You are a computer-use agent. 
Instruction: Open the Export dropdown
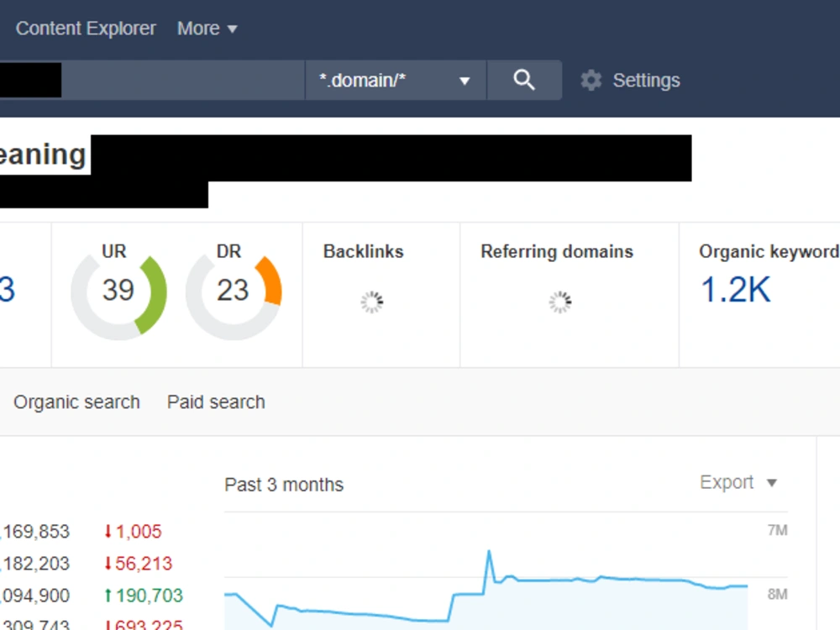[738, 482]
